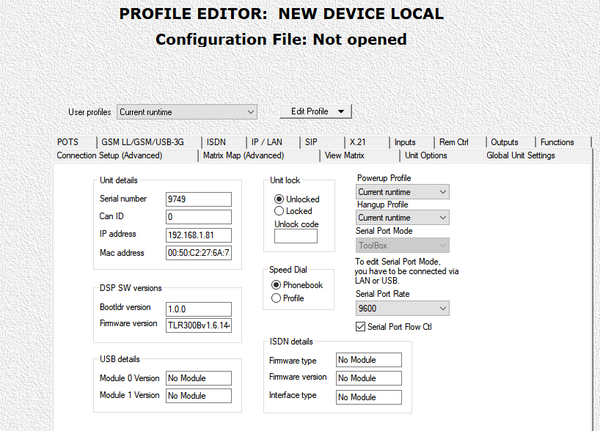Image resolution: width=600 pixels, height=431 pixels.
Task: Click the Edit Profile button
Action: [315, 111]
